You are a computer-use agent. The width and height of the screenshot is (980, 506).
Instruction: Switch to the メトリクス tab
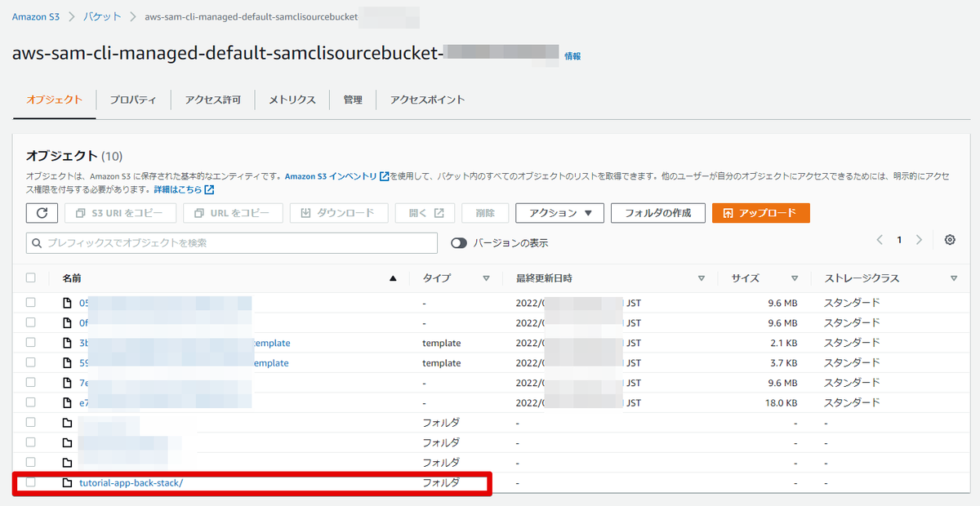292,100
